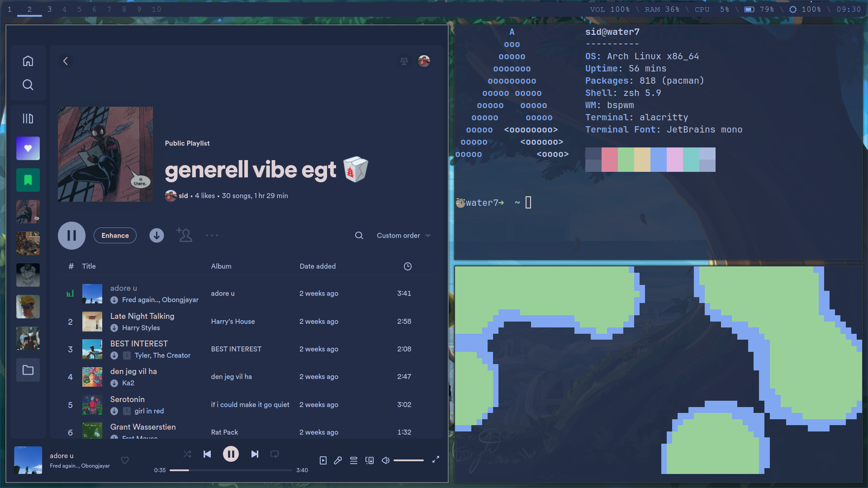868x488 pixels.
Task: Invite collaborators to the playlist
Action: pyautogui.click(x=185, y=236)
